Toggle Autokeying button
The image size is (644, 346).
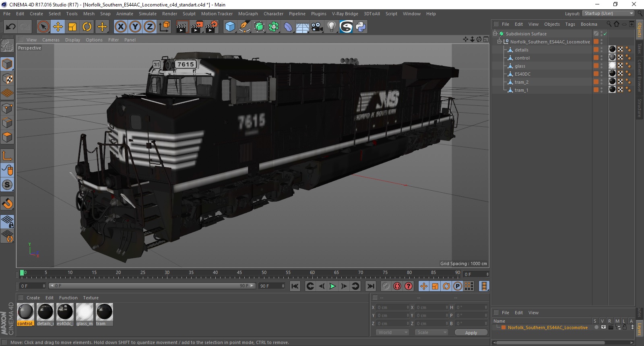click(397, 286)
